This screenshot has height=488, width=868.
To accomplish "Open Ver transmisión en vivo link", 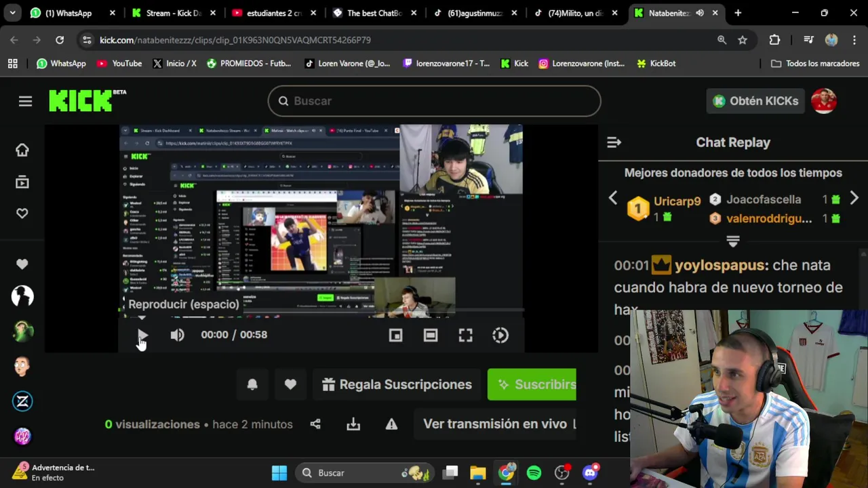I will pos(495,424).
